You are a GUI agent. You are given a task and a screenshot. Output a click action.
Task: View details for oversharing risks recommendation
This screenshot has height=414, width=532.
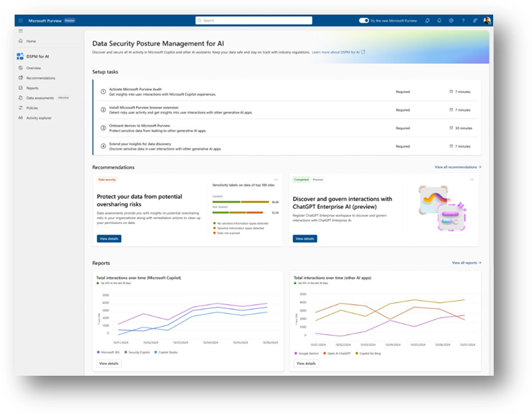pyautogui.click(x=109, y=239)
